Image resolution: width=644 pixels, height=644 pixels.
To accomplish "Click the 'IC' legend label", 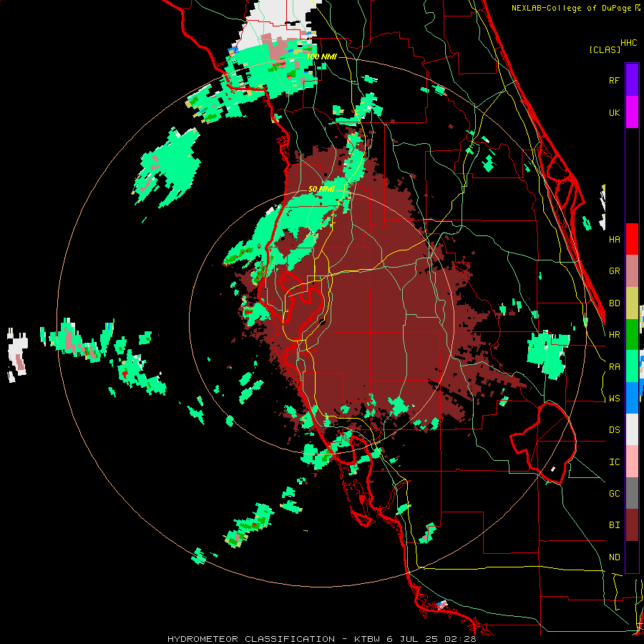I will pos(614,462).
